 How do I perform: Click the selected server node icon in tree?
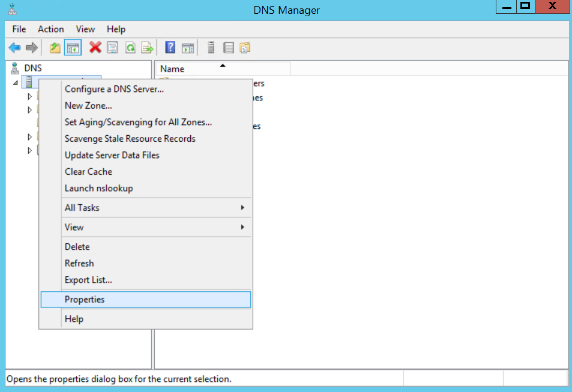tap(29, 82)
